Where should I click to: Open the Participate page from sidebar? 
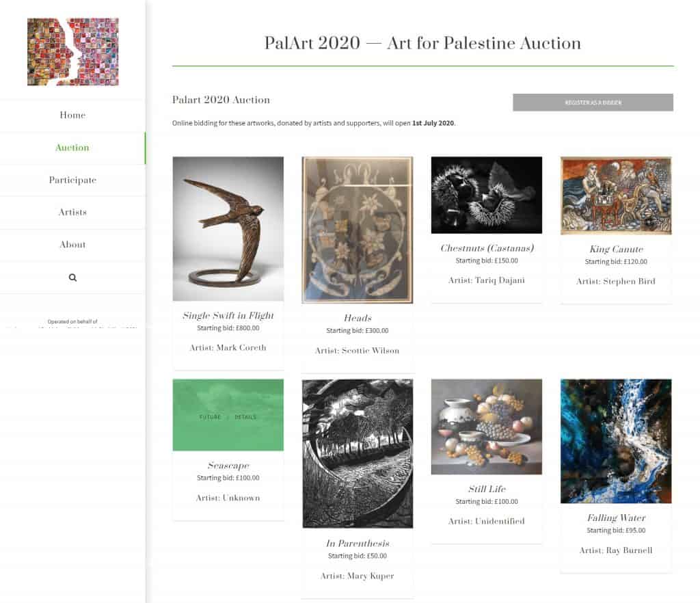(72, 180)
